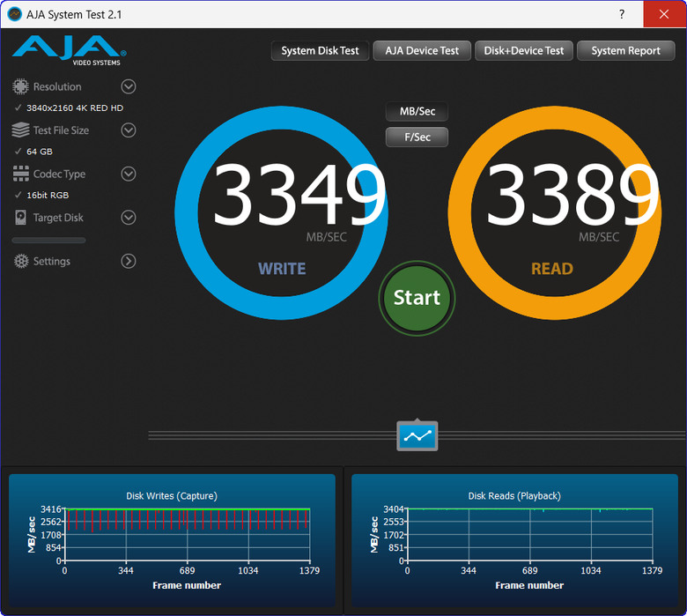Screen dimensions: 687x616
Task: Expand the Test File Size dropdown arrow
Action: [x=129, y=130]
